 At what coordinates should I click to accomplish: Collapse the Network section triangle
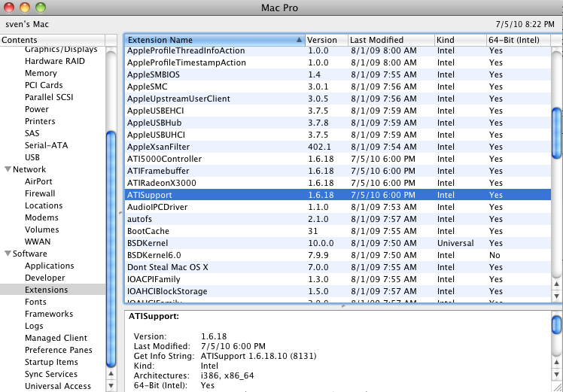click(x=8, y=169)
